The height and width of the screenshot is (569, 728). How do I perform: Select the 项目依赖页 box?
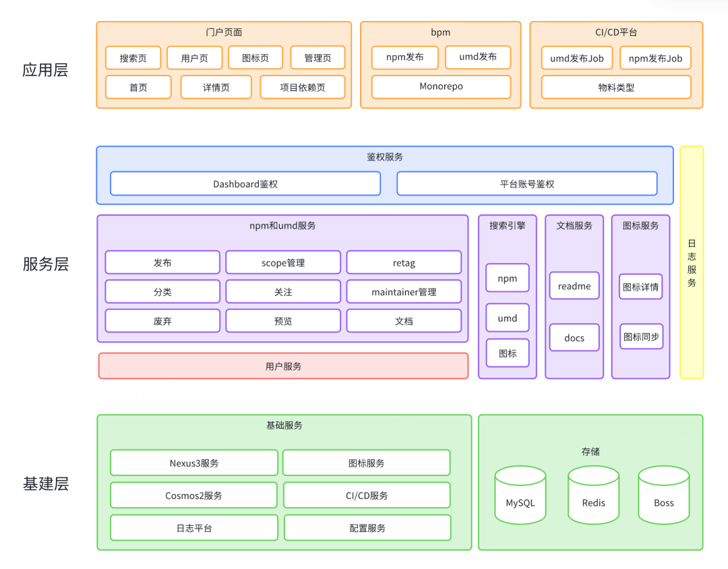(x=302, y=87)
